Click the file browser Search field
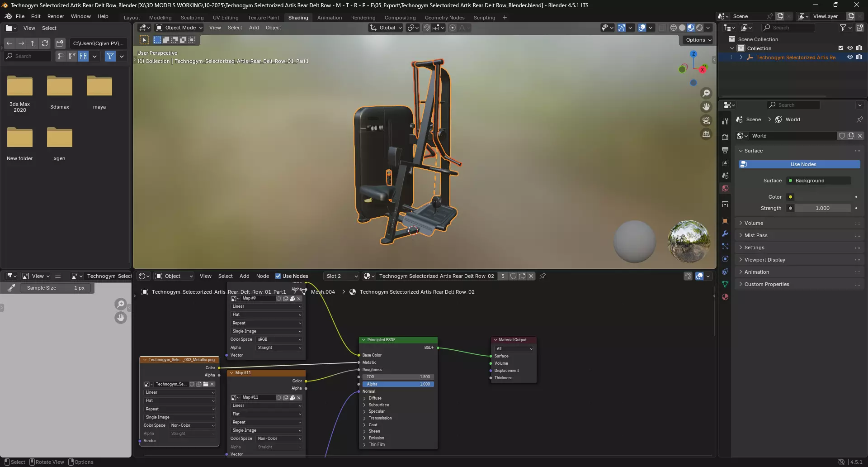 [27, 56]
